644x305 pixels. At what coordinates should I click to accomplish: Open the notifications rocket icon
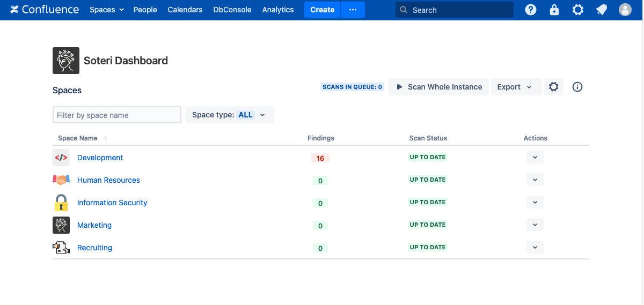[x=602, y=10]
